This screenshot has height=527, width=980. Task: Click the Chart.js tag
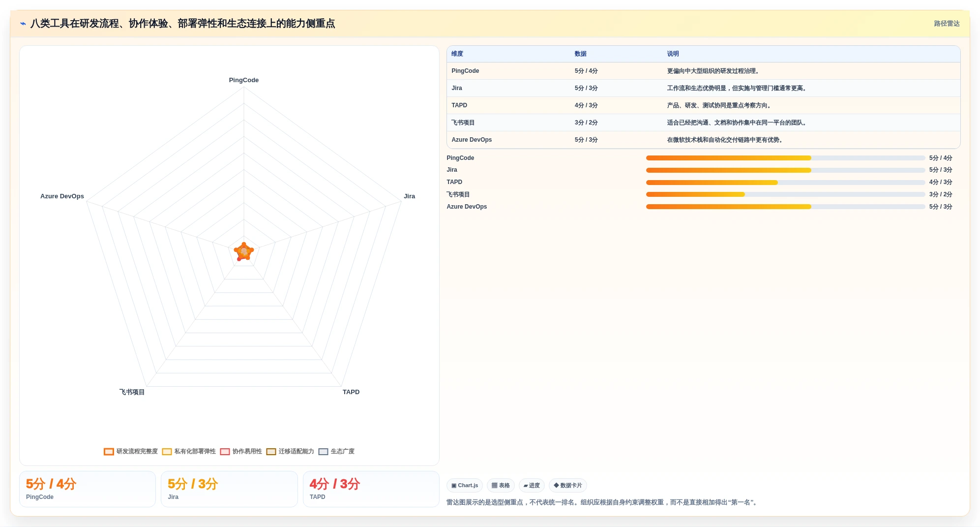tap(465, 486)
